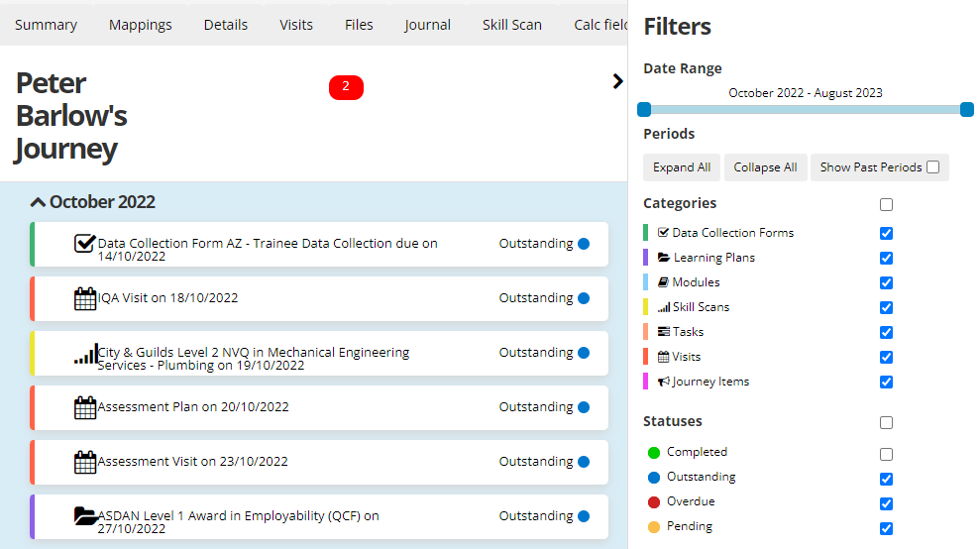The width and height of the screenshot is (980, 549).
Task: Open the Journal tab
Action: (x=427, y=25)
